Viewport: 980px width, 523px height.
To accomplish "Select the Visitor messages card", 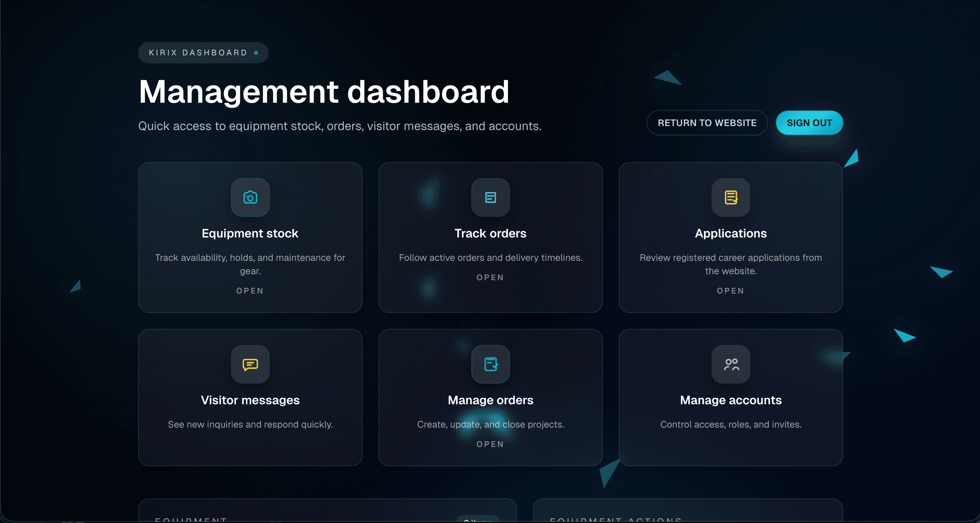I will (250, 398).
